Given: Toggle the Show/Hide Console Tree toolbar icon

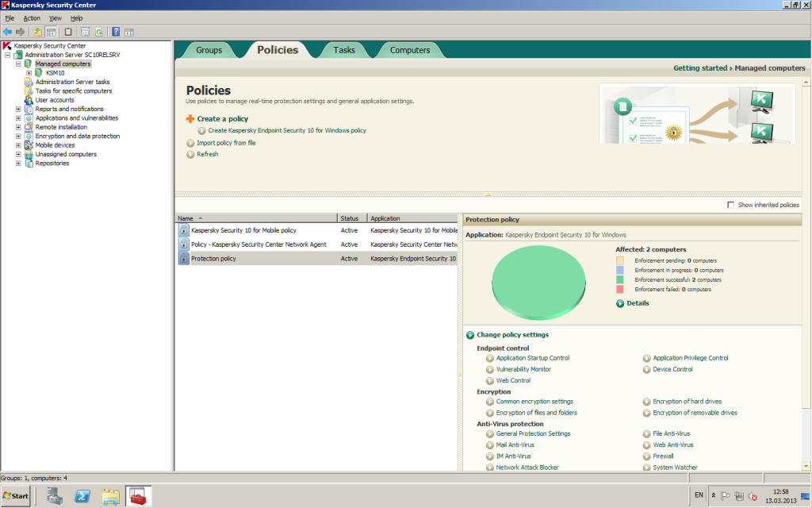Looking at the screenshot, I should [51, 32].
